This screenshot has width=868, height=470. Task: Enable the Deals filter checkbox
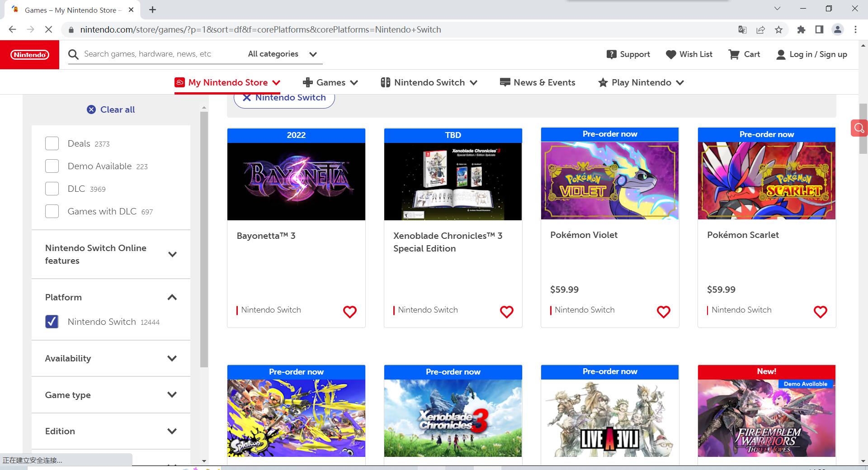(52, 143)
